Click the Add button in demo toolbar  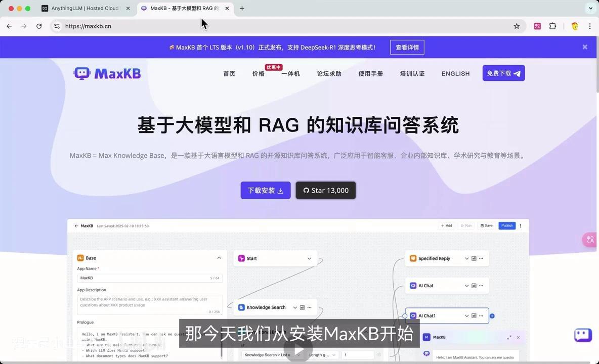tap(447, 225)
